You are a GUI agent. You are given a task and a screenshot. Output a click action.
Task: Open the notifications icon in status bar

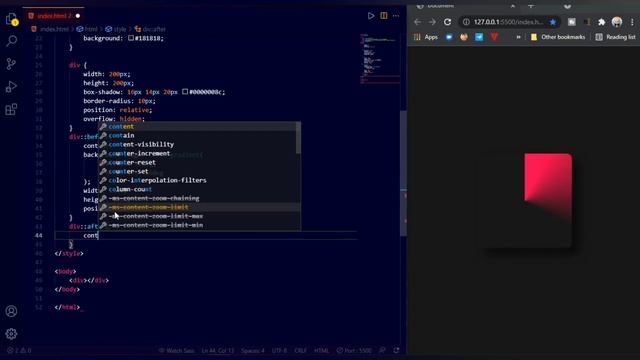[396, 351]
